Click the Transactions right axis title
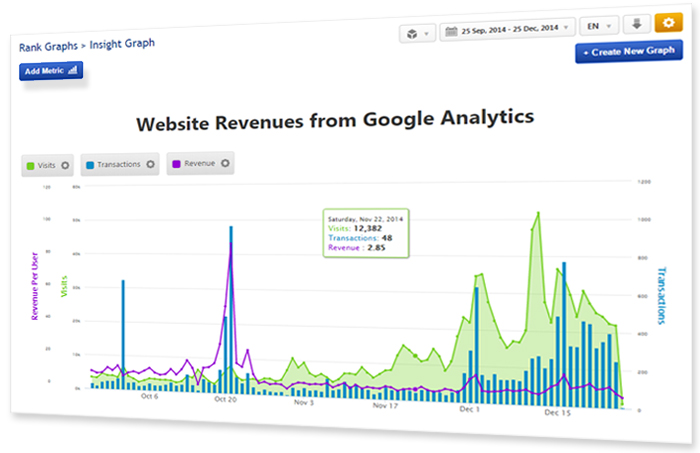Screen dimensions: 700x453 662,296
